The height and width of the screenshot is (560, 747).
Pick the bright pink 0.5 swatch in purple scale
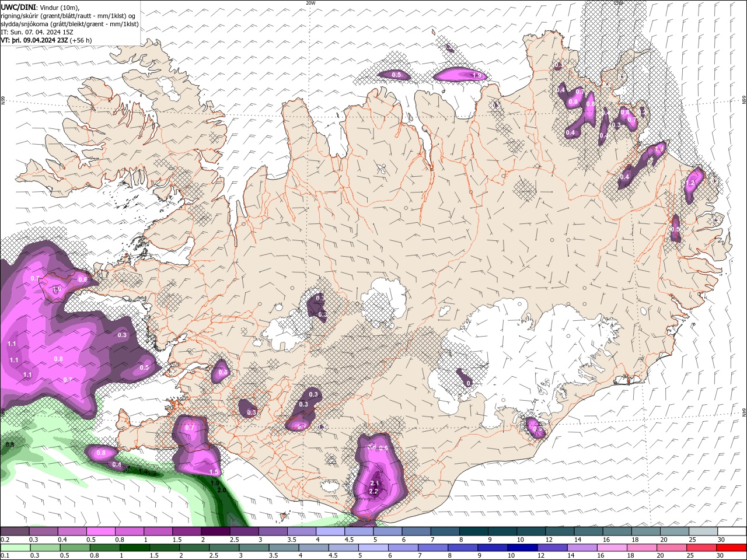pyautogui.click(x=100, y=531)
